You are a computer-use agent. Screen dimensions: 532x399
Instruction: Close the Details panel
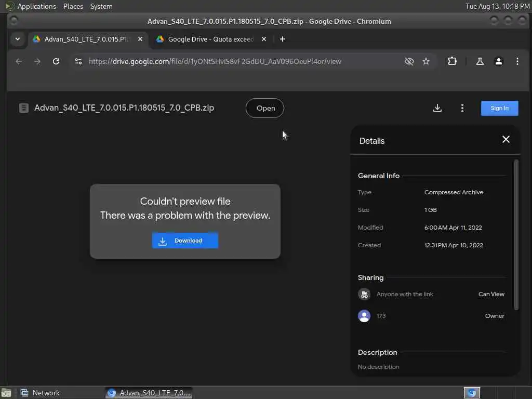(506, 139)
